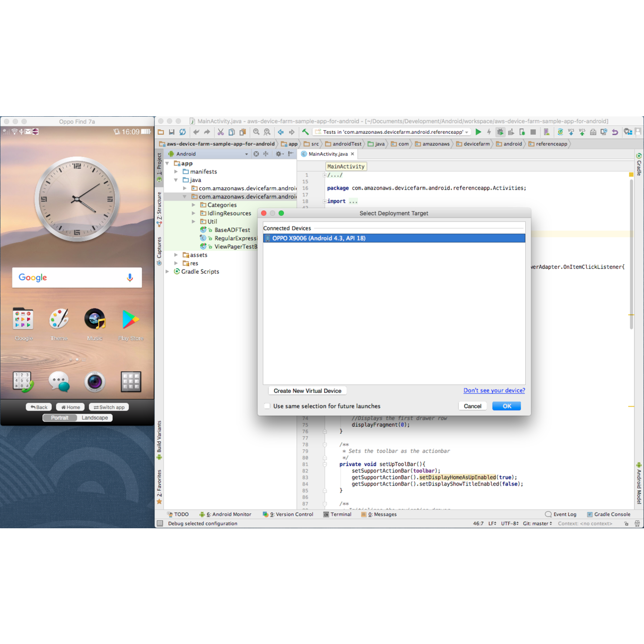644x644 pixels.
Task: Open the Terminal tool window tab
Action: (x=337, y=514)
